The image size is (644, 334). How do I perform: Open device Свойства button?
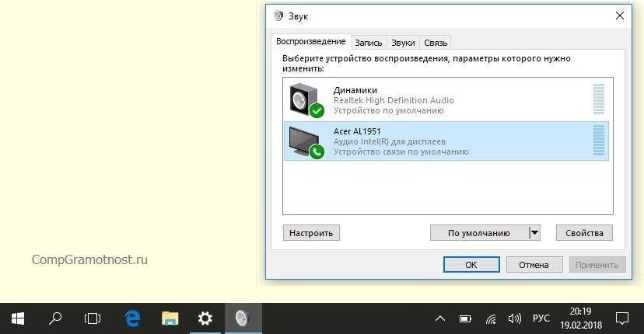(584, 232)
